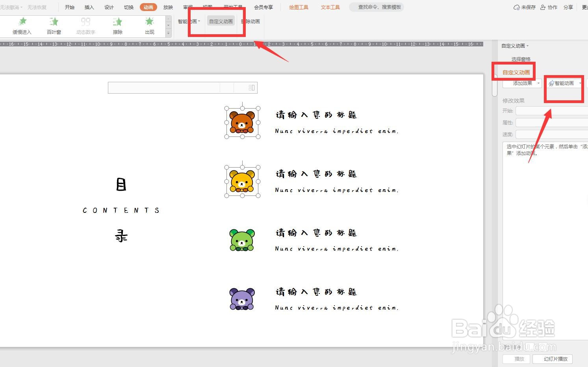Click the search box 查找命令、搜索模板
The height and width of the screenshot is (367, 588).
(377, 7)
